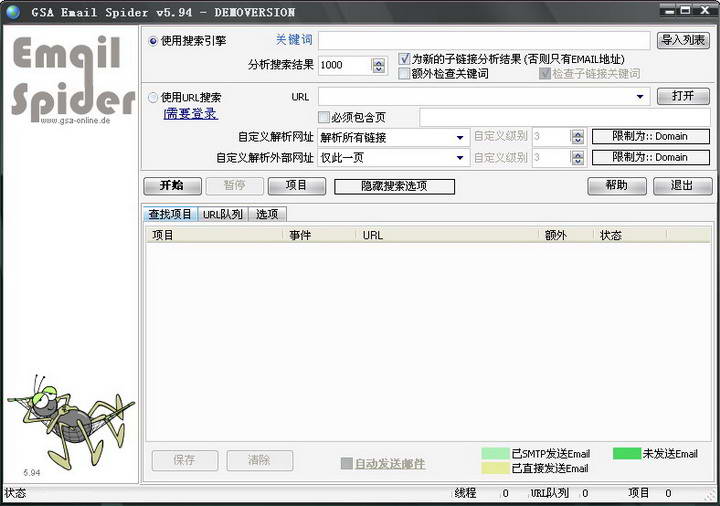Minimize the GSA Email Spider window

[x=670, y=10]
